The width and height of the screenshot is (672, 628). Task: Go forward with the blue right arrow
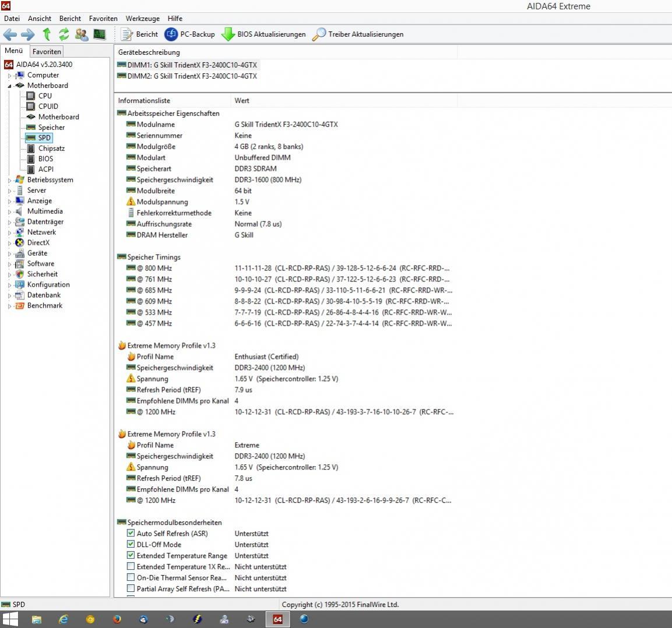point(28,34)
